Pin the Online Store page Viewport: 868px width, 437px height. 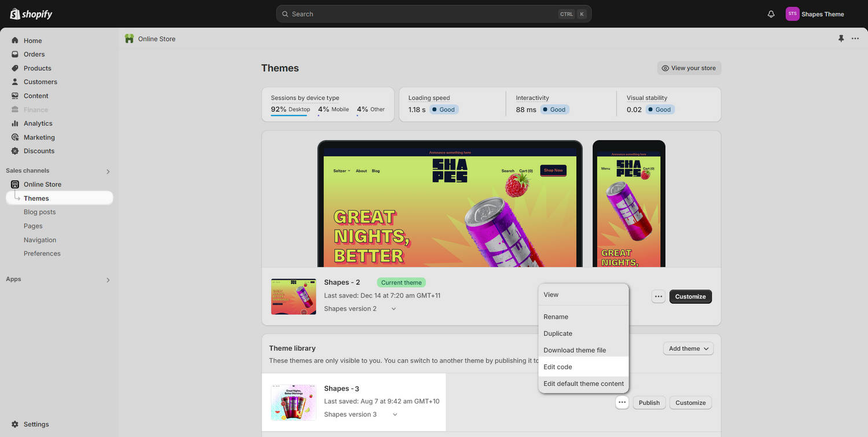841,39
